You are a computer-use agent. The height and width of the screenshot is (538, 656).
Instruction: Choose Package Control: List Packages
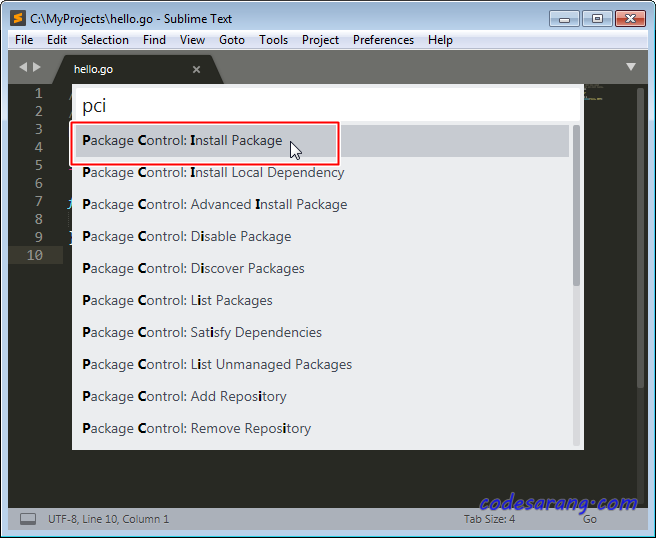pos(322,300)
